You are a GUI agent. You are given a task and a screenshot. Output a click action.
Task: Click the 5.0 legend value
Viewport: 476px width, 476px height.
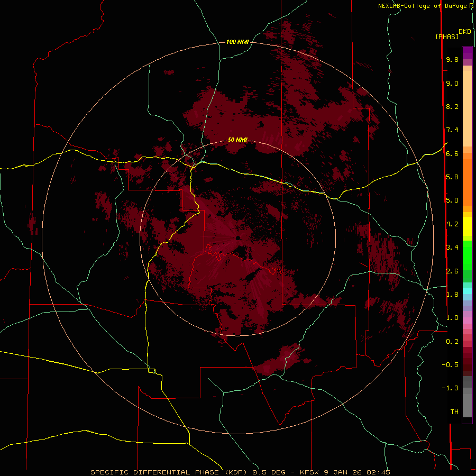pos(452,200)
